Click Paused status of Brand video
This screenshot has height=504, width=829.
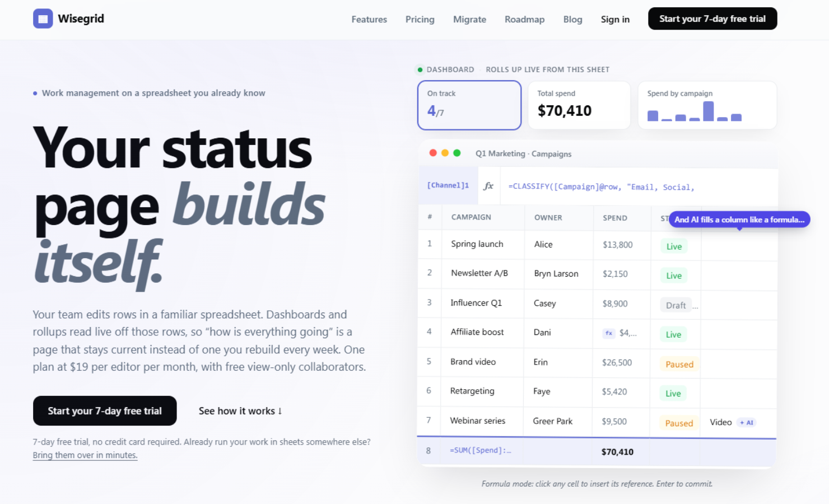[679, 364]
